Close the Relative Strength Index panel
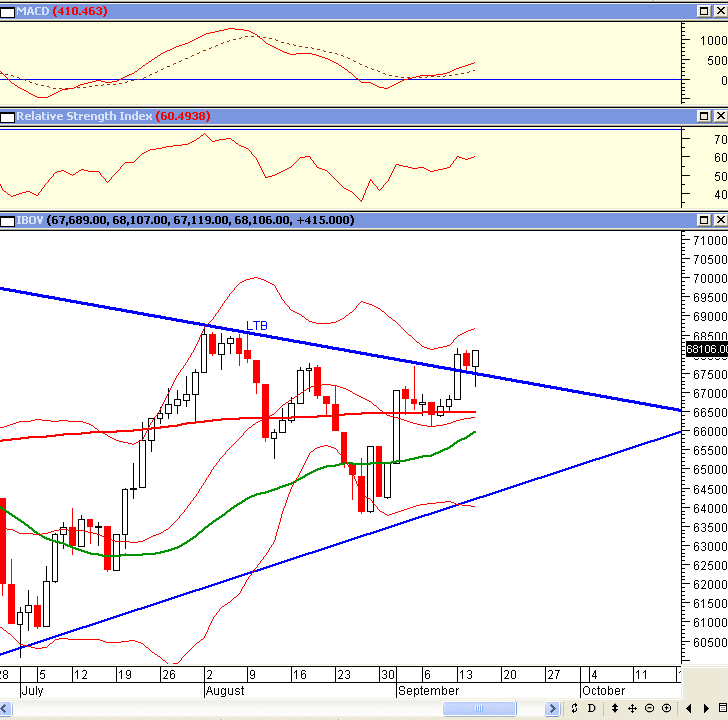The height and width of the screenshot is (720, 728). pos(721,116)
